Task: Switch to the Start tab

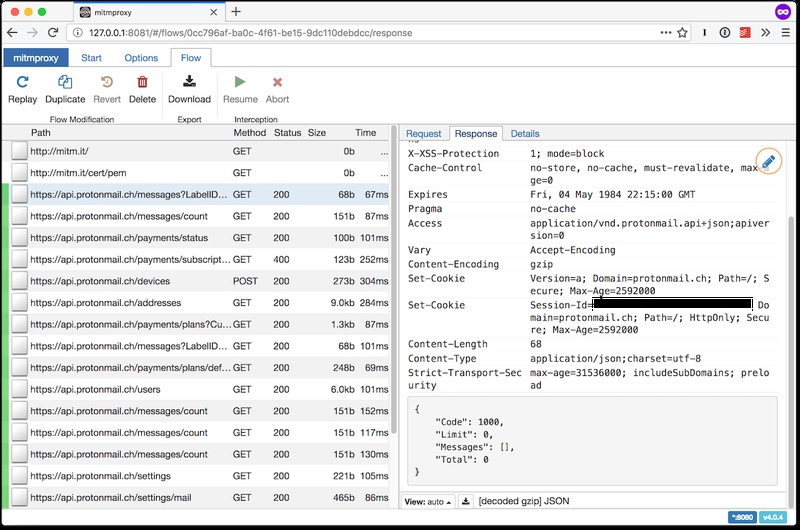Action: tap(91, 58)
